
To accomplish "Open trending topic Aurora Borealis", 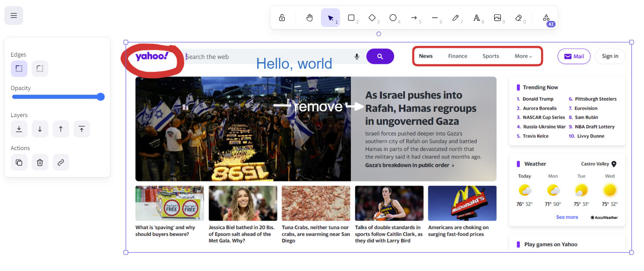I will [x=539, y=108].
